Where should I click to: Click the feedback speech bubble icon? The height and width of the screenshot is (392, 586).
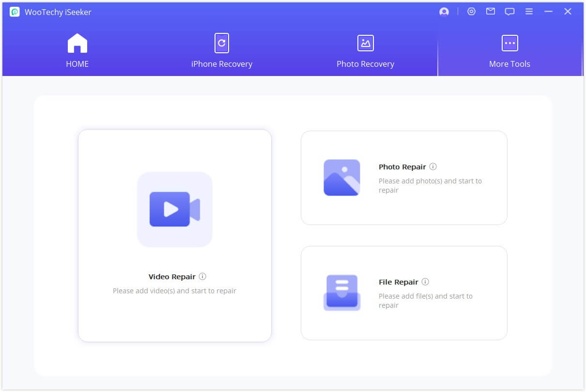tap(509, 12)
